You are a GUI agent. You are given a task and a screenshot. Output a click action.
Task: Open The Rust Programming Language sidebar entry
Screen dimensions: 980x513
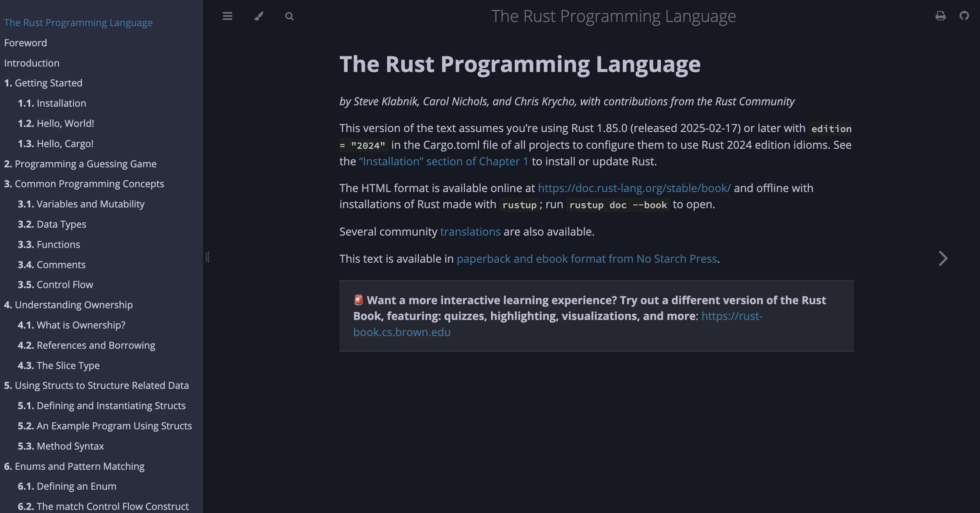[79, 22]
